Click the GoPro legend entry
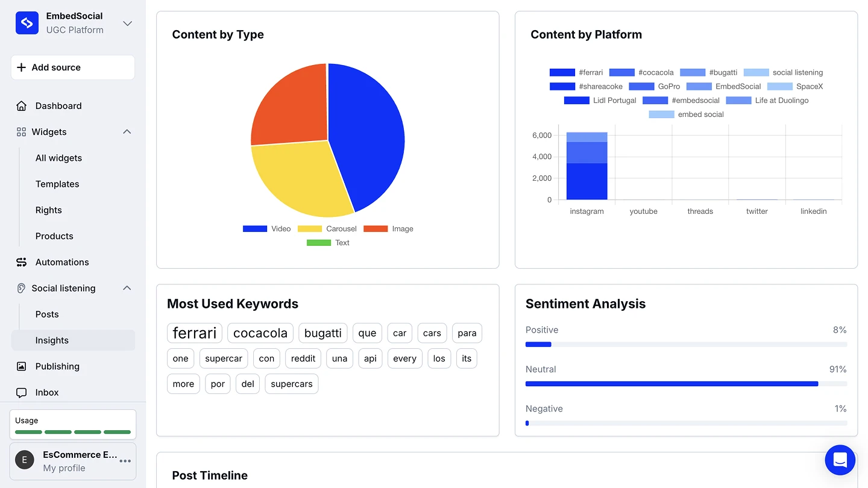 coord(655,86)
